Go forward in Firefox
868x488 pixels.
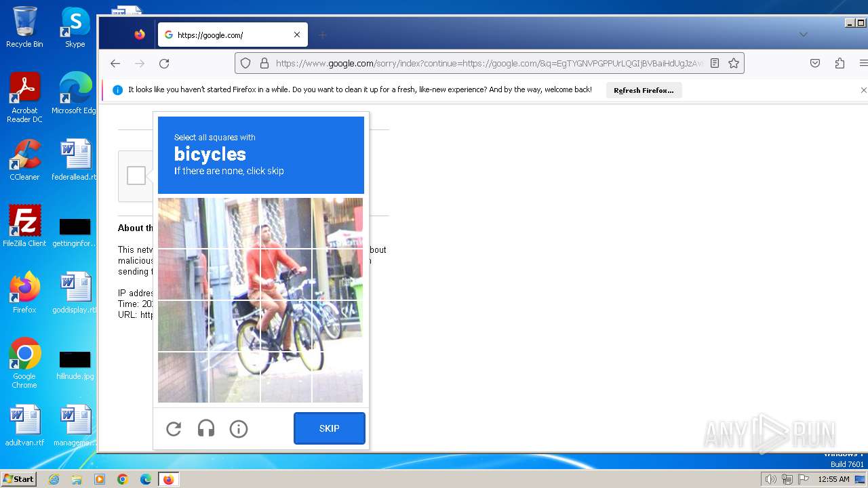click(140, 63)
